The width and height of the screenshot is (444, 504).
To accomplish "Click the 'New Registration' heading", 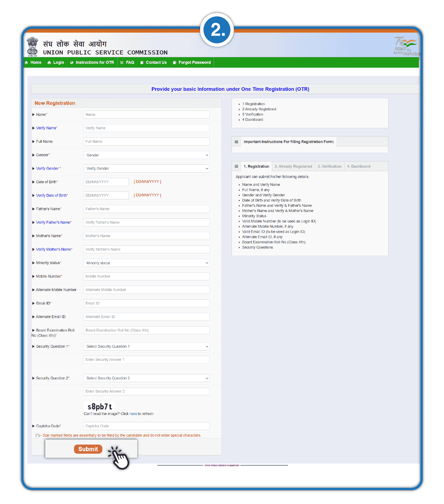I will (x=55, y=103).
